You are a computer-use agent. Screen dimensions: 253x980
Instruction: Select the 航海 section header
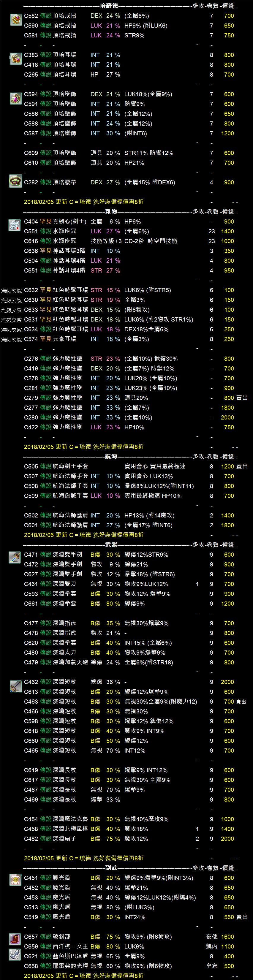pos(111,456)
